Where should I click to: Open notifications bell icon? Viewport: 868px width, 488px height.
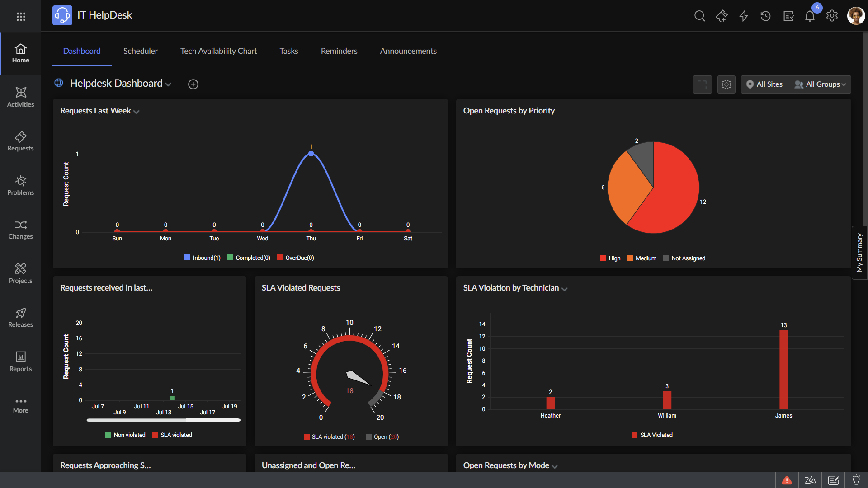point(810,17)
